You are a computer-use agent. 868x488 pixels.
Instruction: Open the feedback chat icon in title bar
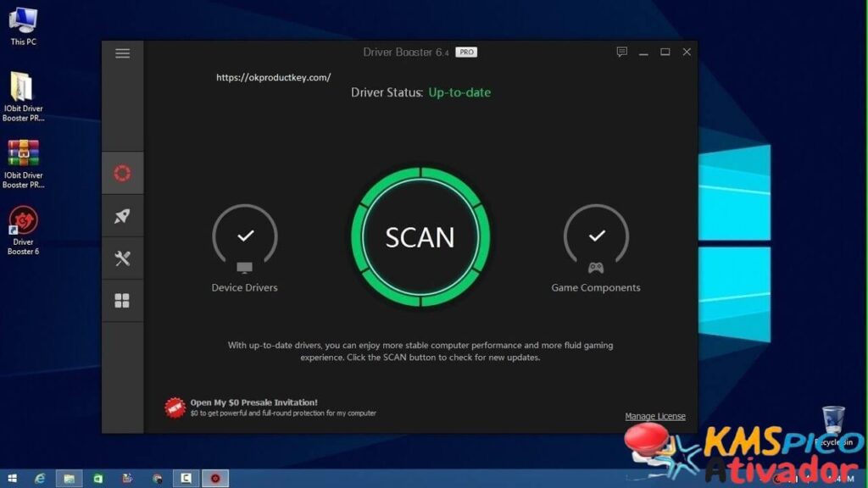click(621, 52)
